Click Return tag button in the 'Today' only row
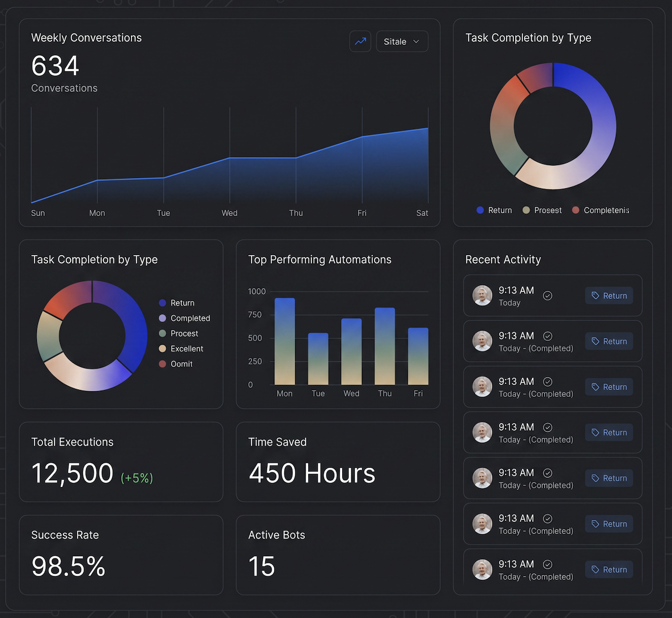The image size is (672, 618). 609,295
